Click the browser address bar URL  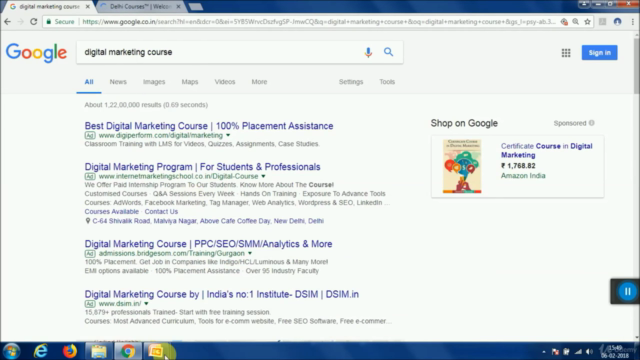coord(318,22)
